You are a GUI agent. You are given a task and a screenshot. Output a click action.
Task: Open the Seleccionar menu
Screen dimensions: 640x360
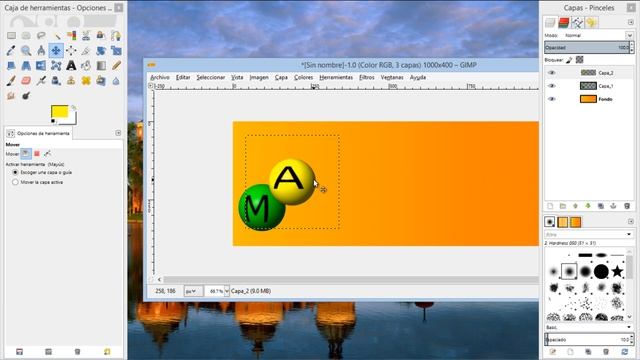tap(211, 77)
